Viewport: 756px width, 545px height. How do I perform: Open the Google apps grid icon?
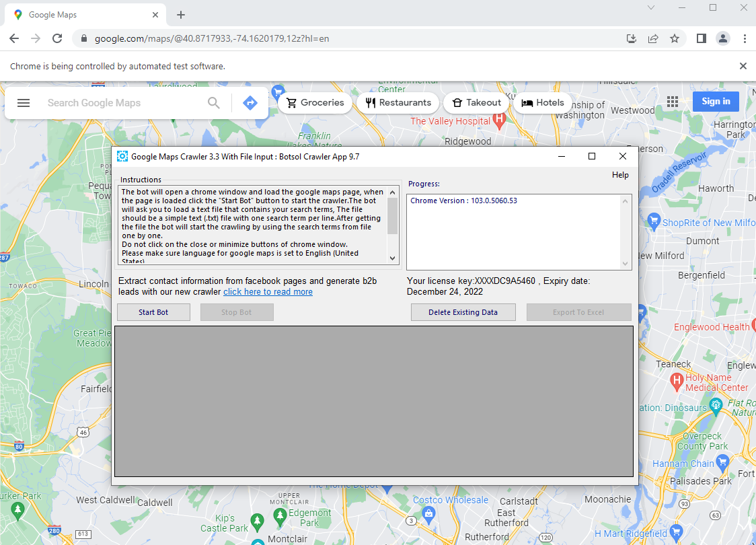tap(673, 102)
